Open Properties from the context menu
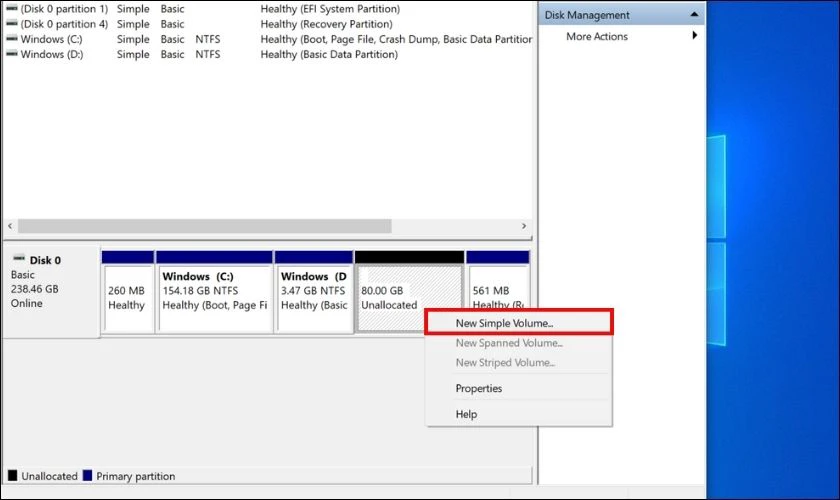 (478, 388)
